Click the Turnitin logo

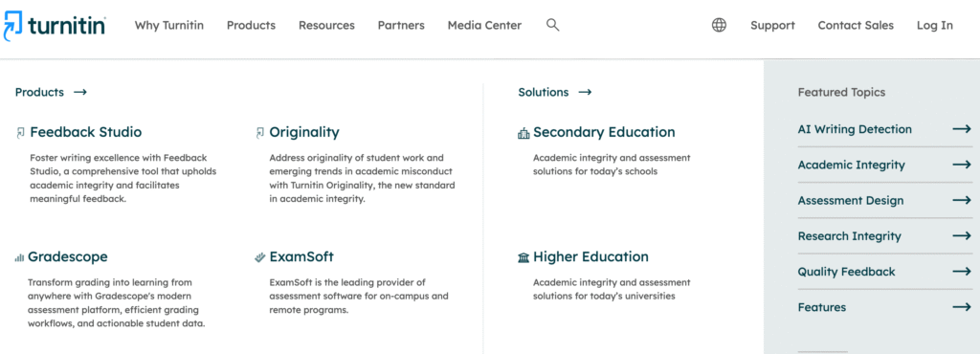pyautogui.click(x=55, y=26)
